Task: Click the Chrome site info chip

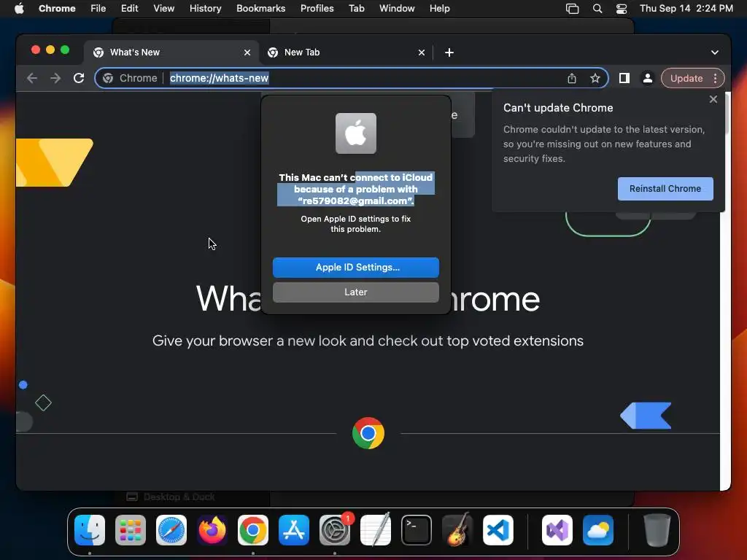Action: pyautogui.click(x=130, y=78)
